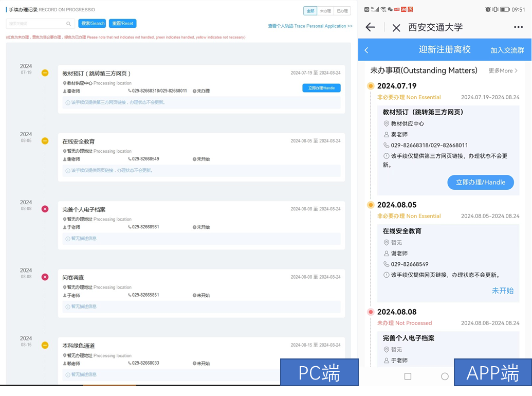
Task: Click info icon in PC 教材预订 note
Action: pos(68,102)
